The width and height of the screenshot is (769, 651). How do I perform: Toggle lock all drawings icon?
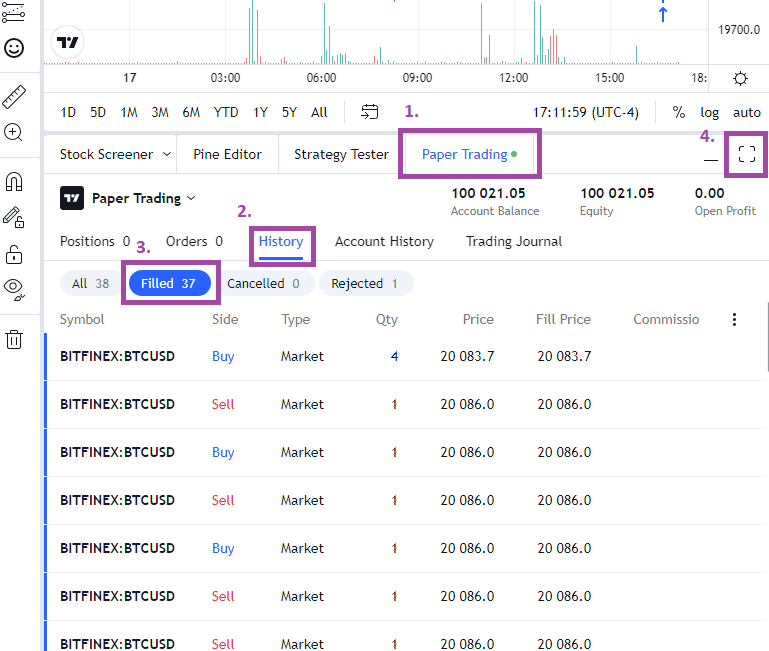[x=14, y=255]
